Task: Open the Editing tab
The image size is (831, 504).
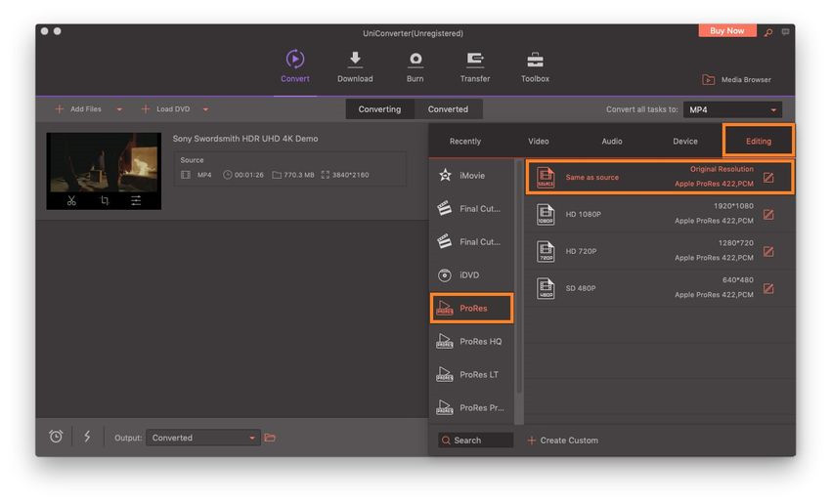Action: 759,141
